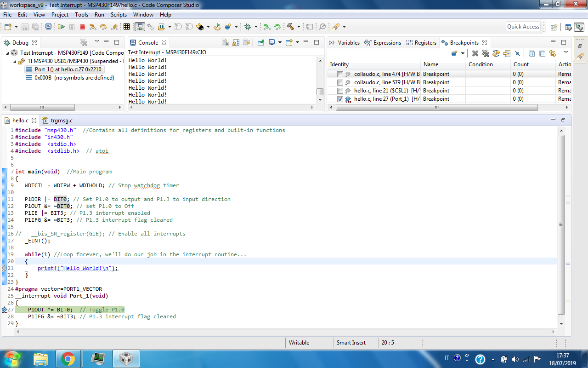588x368 pixels.
Task: Click the Build hammer icon
Action: coord(290,27)
